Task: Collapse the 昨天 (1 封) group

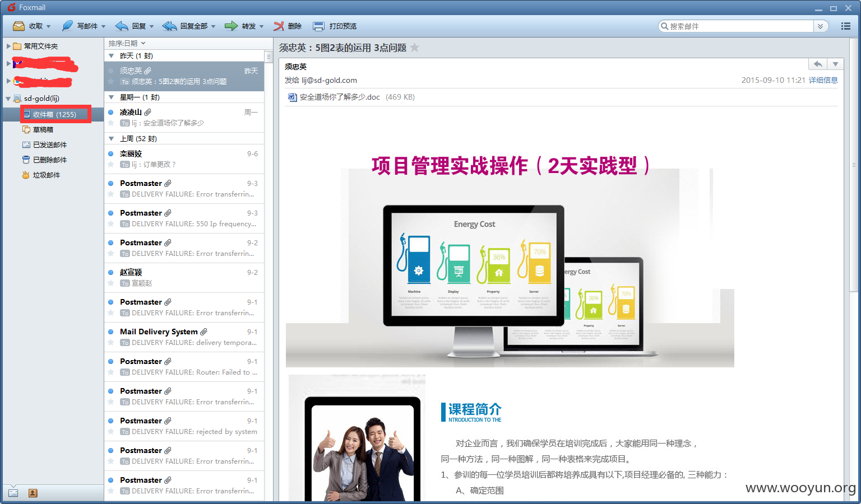Action: click(x=111, y=56)
